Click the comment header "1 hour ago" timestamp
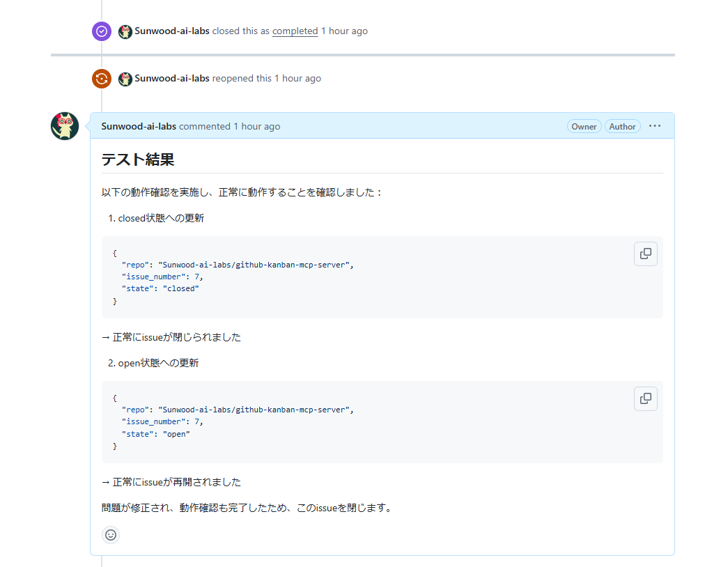 click(x=256, y=127)
